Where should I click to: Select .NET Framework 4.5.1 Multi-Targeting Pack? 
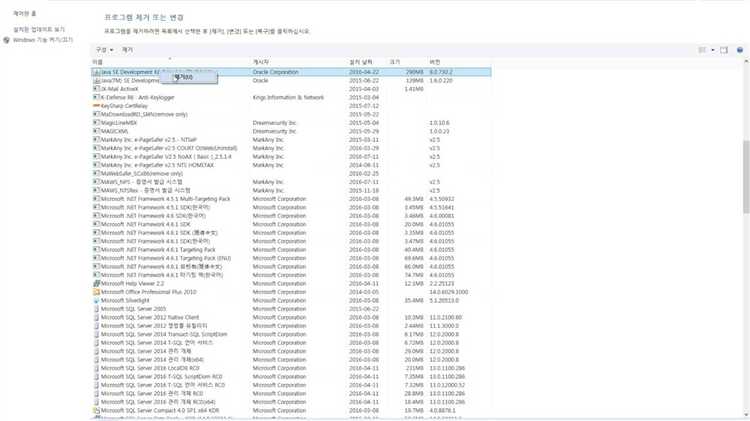click(x=291, y=199)
